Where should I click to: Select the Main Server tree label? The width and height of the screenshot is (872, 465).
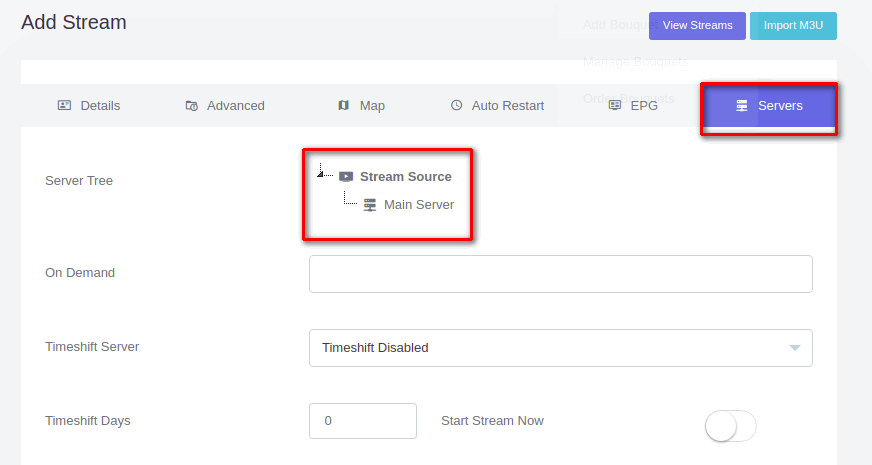(419, 204)
